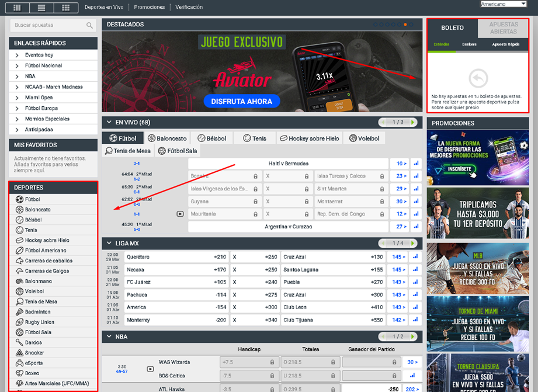The height and width of the screenshot is (392, 538).
Task: Switch to the grid layout view icon
Action: pos(66,8)
